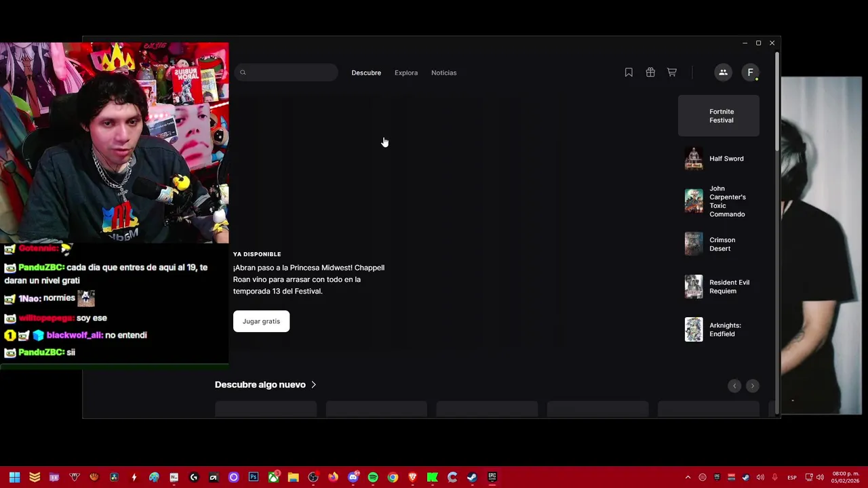This screenshot has height=488, width=868.
Task: Select Fortnite Festival in the carousel list
Action: (x=719, y=116)
